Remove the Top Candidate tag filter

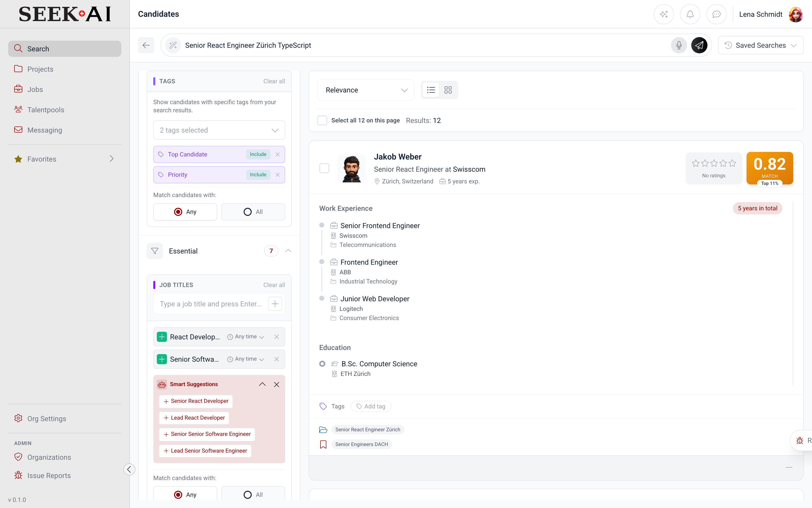278,154
